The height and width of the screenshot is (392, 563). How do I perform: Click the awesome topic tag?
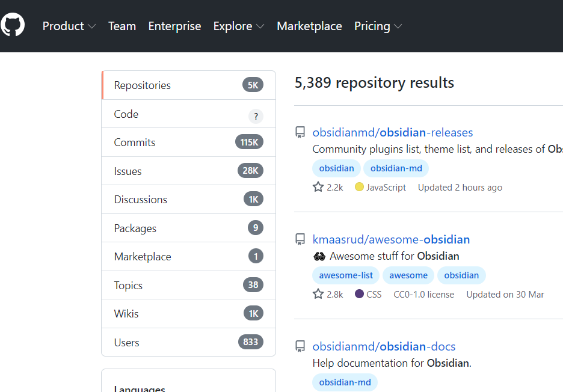tap(408, 275)
